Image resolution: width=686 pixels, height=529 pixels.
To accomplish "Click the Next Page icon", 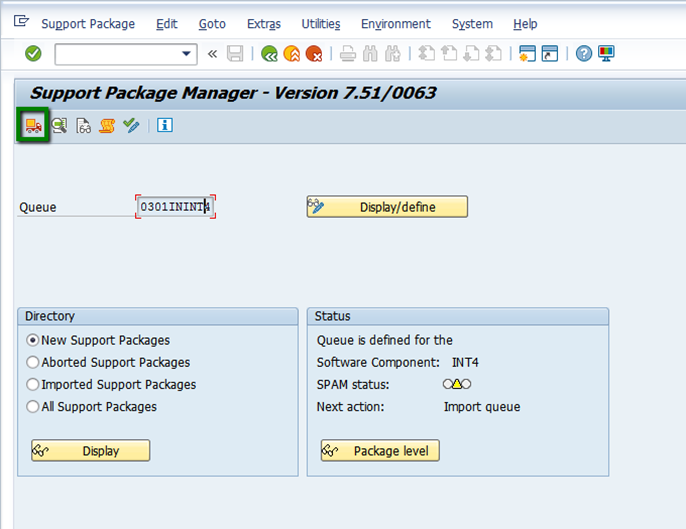I will [x=471, y=54].
